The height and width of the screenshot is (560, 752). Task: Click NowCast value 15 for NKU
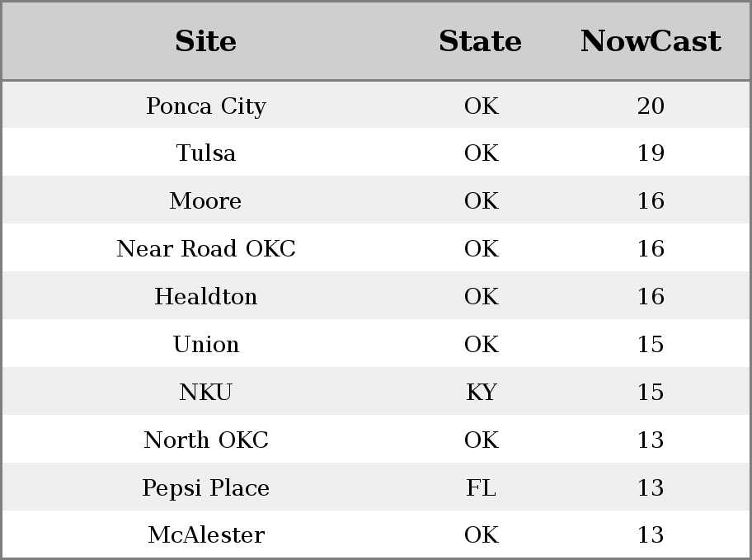(x=651, y=392)
